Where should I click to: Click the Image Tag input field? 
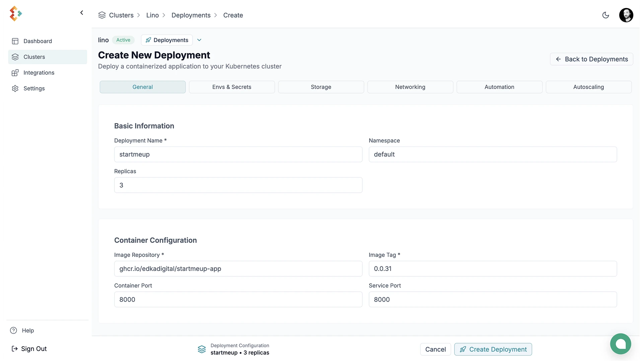point(492,269)
